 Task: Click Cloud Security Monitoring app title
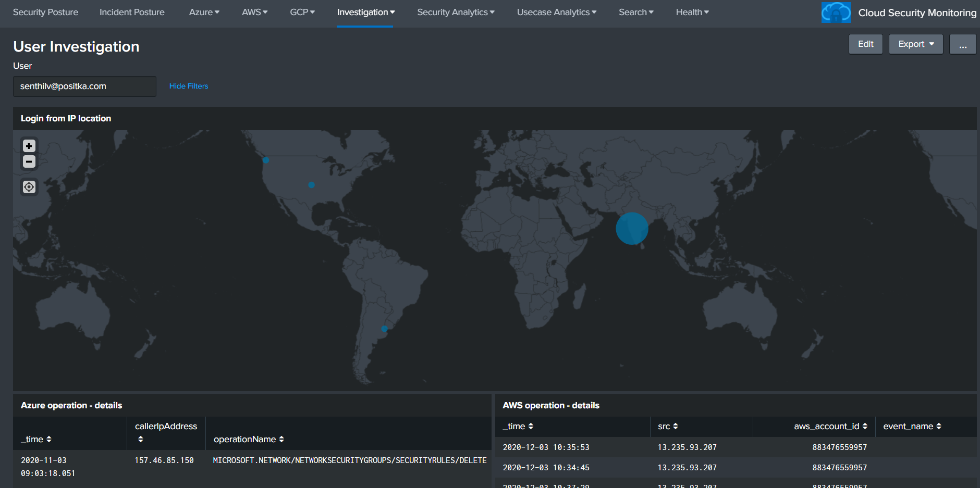(x=917, y=12)
